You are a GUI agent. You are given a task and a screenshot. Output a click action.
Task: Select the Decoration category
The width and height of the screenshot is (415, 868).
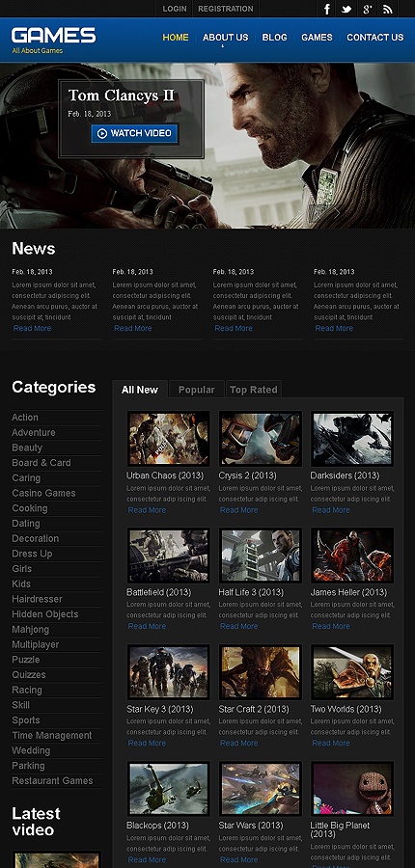[x=36, y=538]
